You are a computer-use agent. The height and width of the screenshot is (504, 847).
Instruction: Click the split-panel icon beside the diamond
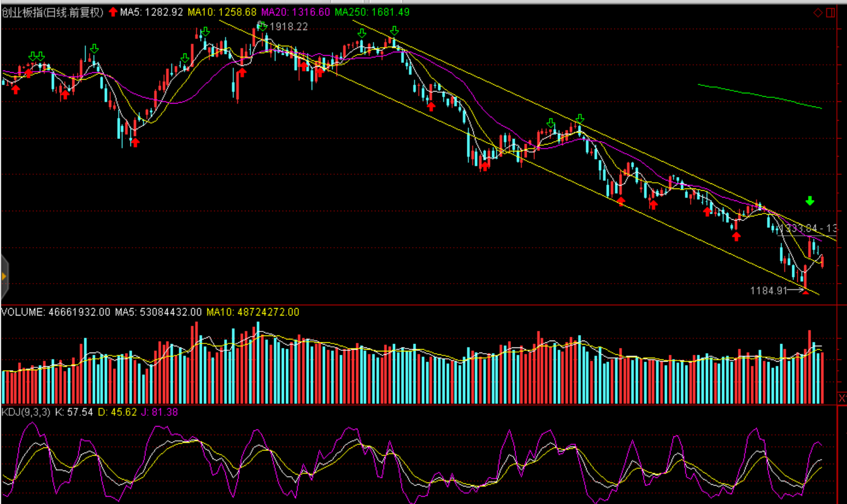(830, 13)
